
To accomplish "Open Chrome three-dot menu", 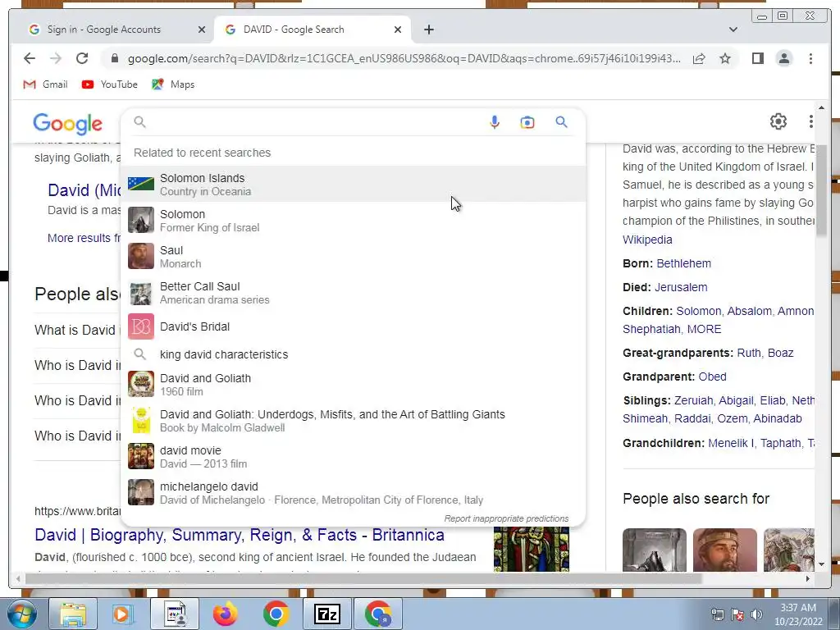I will coord(810,58).
